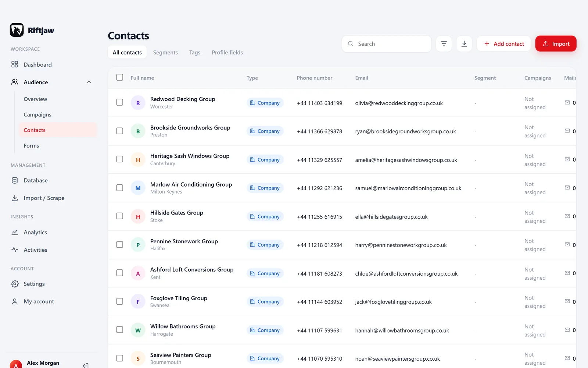Check the Ashford Loft Conversions Group checkbox
The image size is (588, 368).
point(119,273)
